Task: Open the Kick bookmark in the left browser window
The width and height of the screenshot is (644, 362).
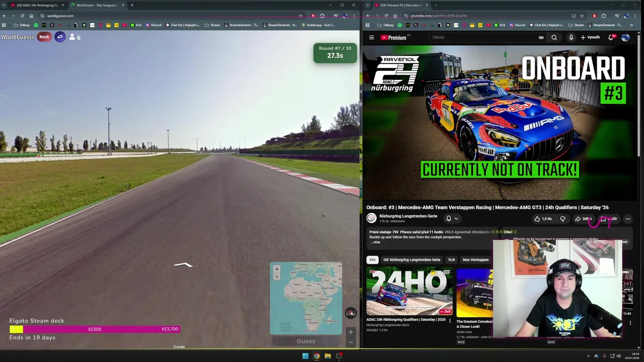Action: coord(135,25)
